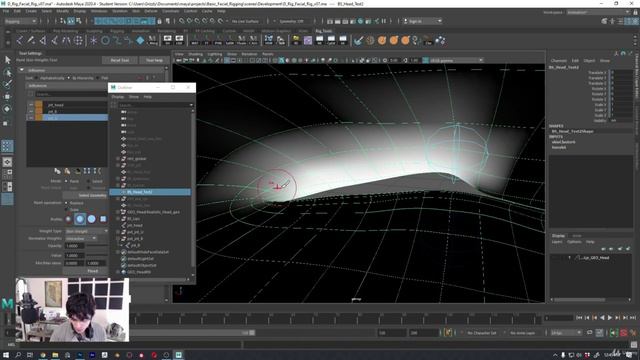Open the Workspace dropdown at top right
This screenshot has height=360, width=640.
coord(598,13)
